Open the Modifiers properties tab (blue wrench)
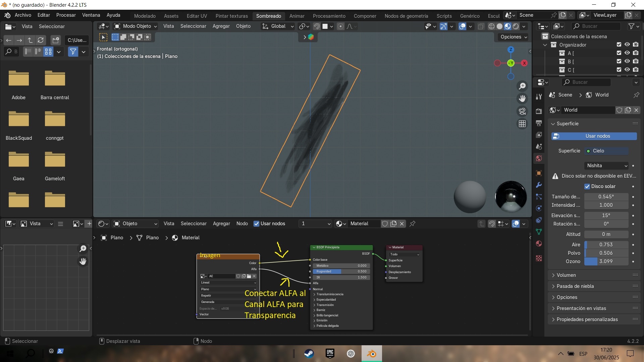 point(539,185)
